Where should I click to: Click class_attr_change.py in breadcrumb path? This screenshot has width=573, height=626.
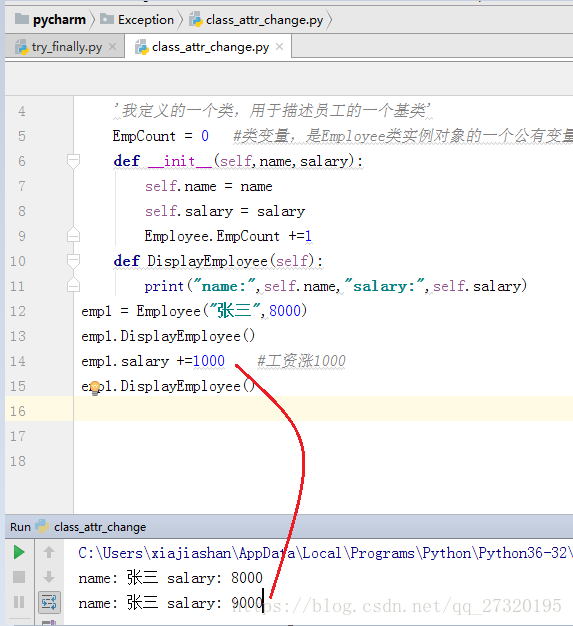256,20
